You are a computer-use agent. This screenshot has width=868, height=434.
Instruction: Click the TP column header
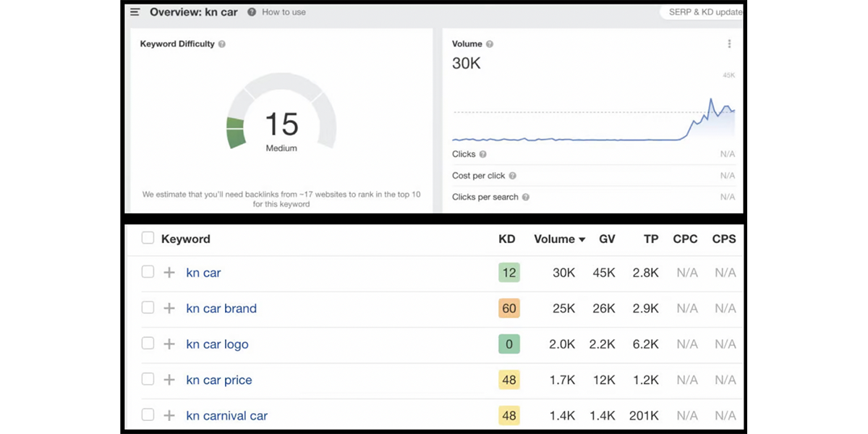click(x=651, y=239)
